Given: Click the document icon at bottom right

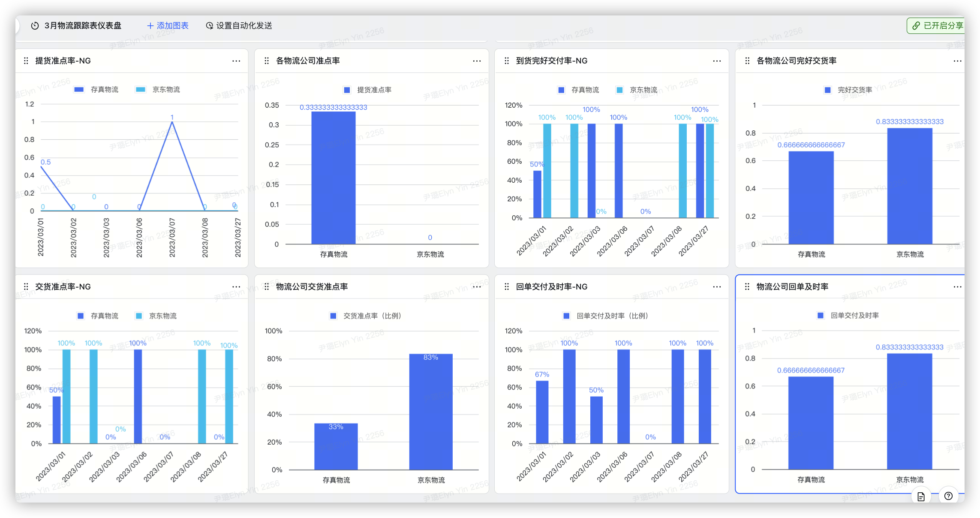Looking at the screenshot, I should tap(921, 497).
